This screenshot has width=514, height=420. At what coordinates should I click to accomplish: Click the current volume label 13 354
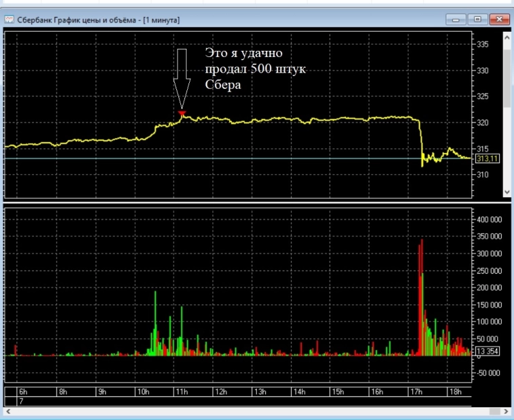pos(487,351)
